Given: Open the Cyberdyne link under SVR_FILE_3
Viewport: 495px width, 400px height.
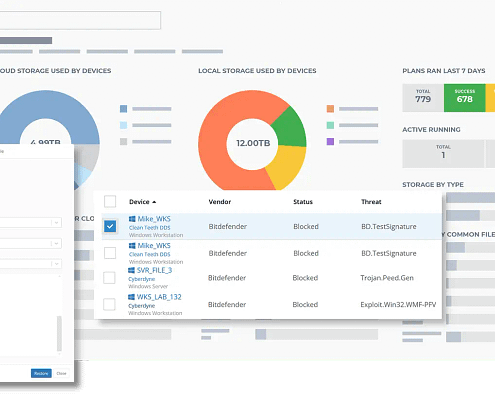Looking at the screenshot, I should pos(142,279).
